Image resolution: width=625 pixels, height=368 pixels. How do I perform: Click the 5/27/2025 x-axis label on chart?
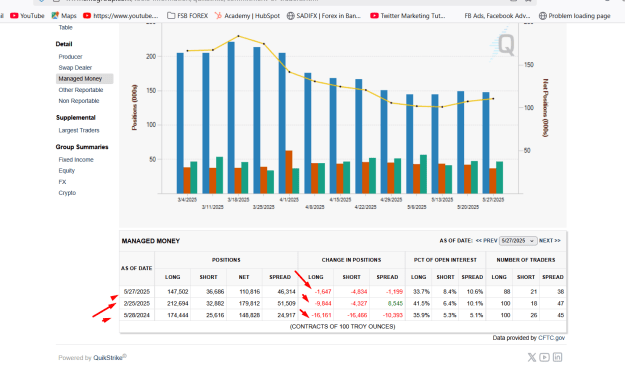(x=493, y=199)
